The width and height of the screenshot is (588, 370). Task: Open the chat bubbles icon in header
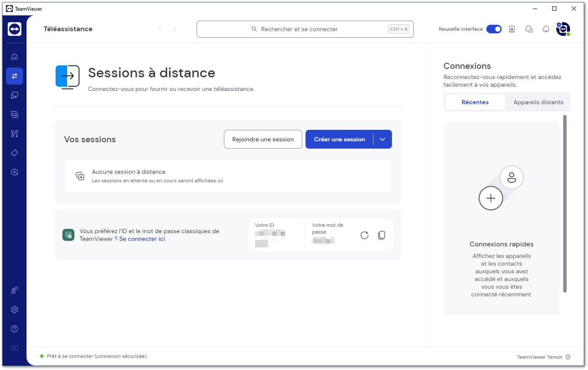pos(529,29)
